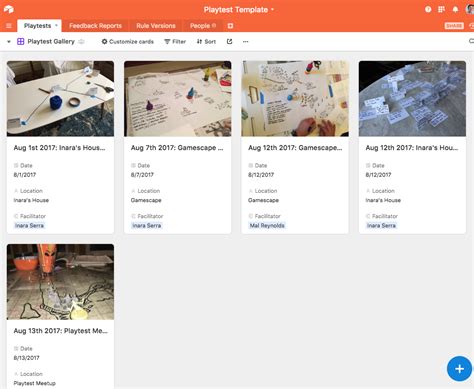Open the help question mark icon
The height and width of the screenshot is (389, 474).
click(428, 9)
